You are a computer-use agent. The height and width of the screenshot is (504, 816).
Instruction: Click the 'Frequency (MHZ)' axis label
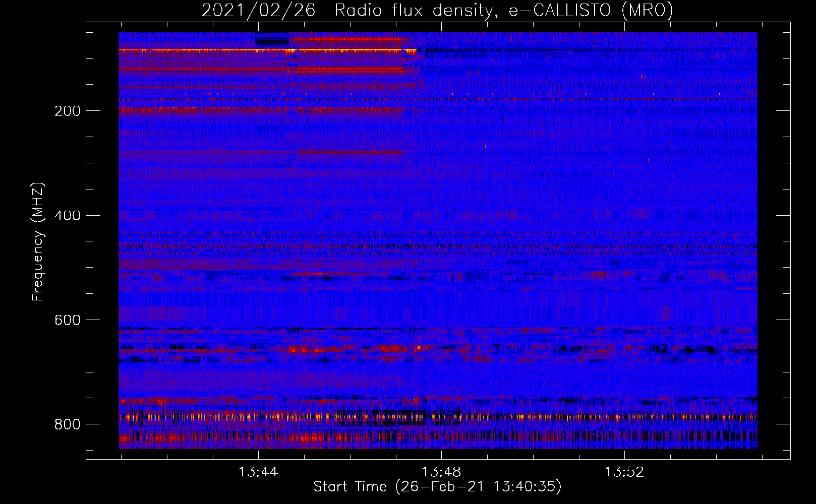tap(38, 241)
